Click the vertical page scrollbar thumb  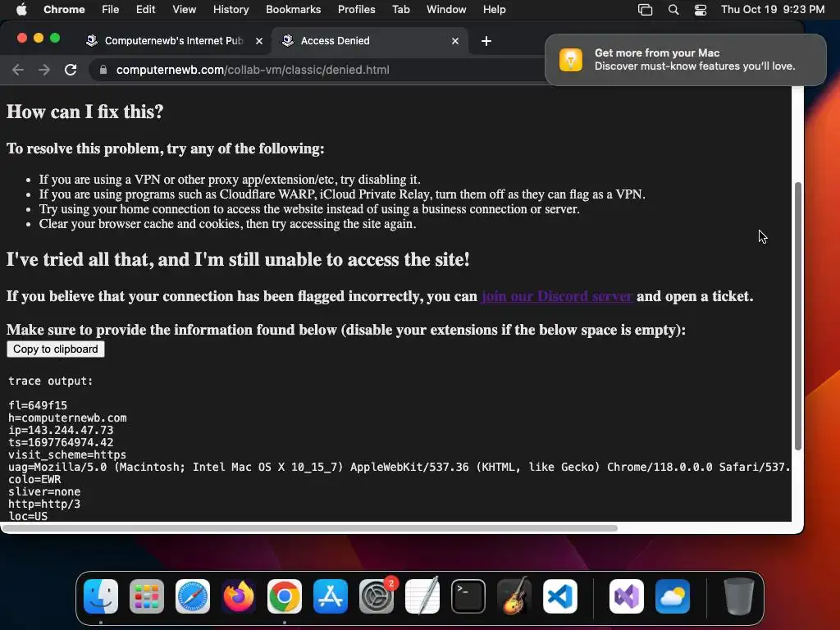click(797, 316)
